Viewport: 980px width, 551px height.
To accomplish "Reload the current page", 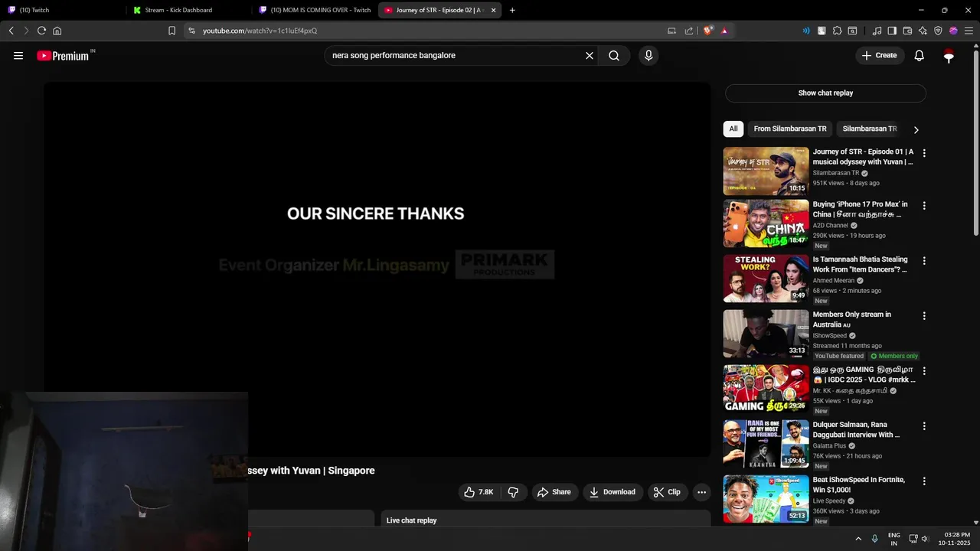I will pyautogui.click(x=41, y=31).
